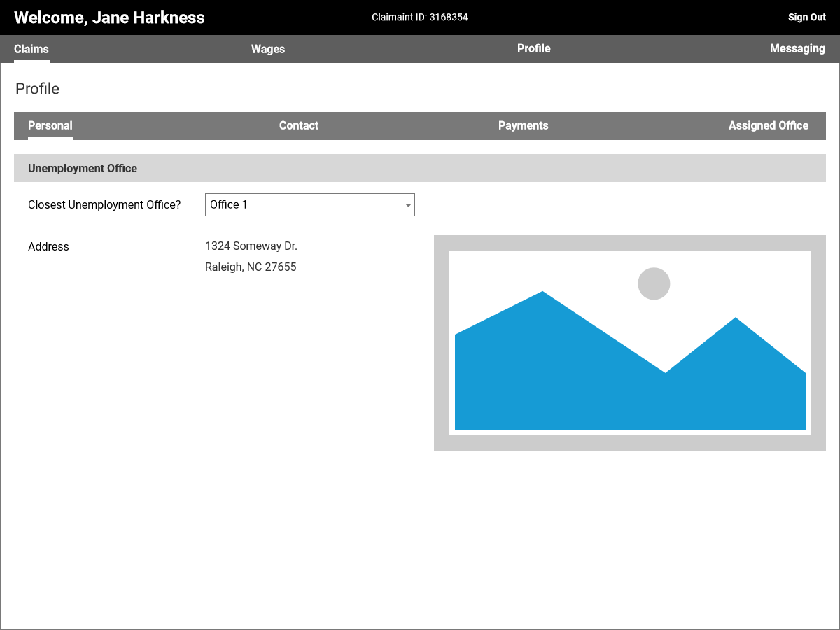Click the Profile page title
The width and height of the screenshot is (840, 630).
click(x=37, y=89)
